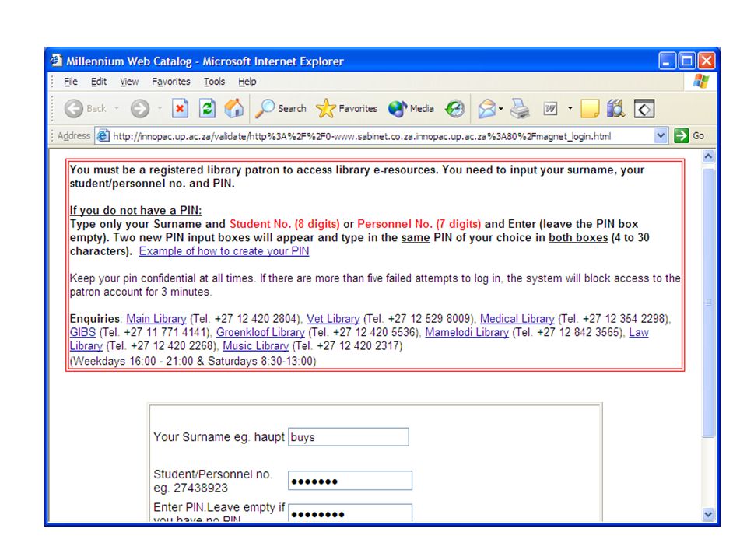747x560 pixels.
Task: Click the rightmost toolbar diamond icon
Action: [644, 109]
